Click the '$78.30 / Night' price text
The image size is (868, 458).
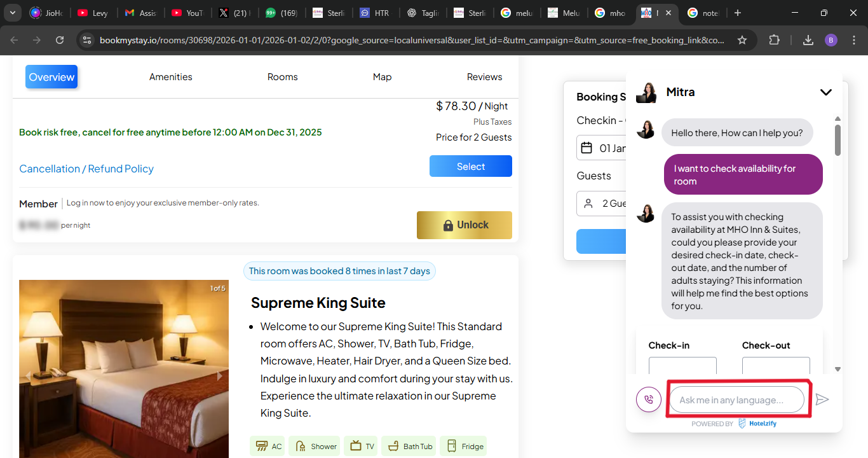472,106
